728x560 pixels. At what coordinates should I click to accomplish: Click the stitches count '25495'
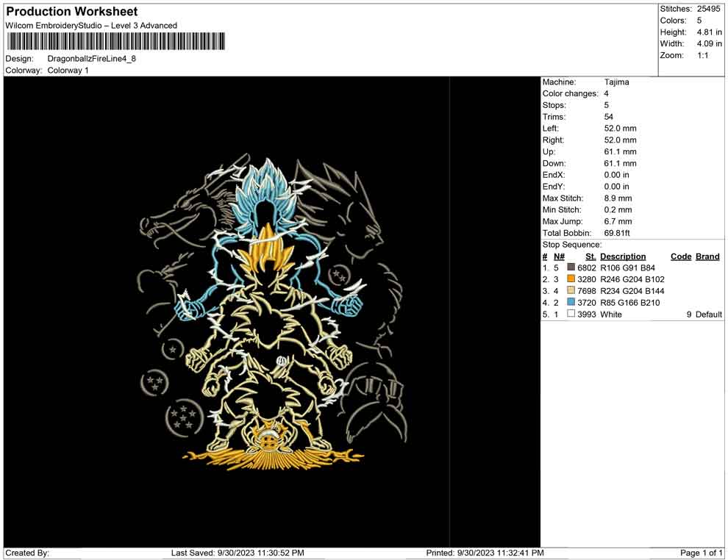(708, 9)
